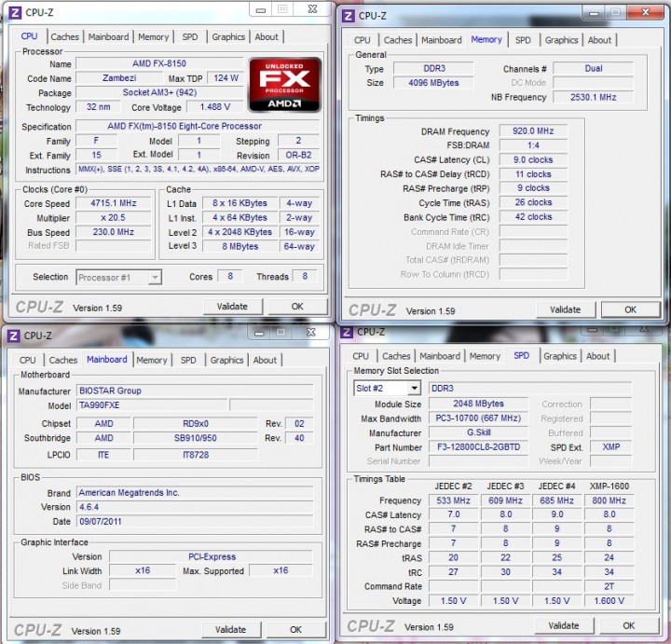Switch to Caches tab in the CPU window

64,36
